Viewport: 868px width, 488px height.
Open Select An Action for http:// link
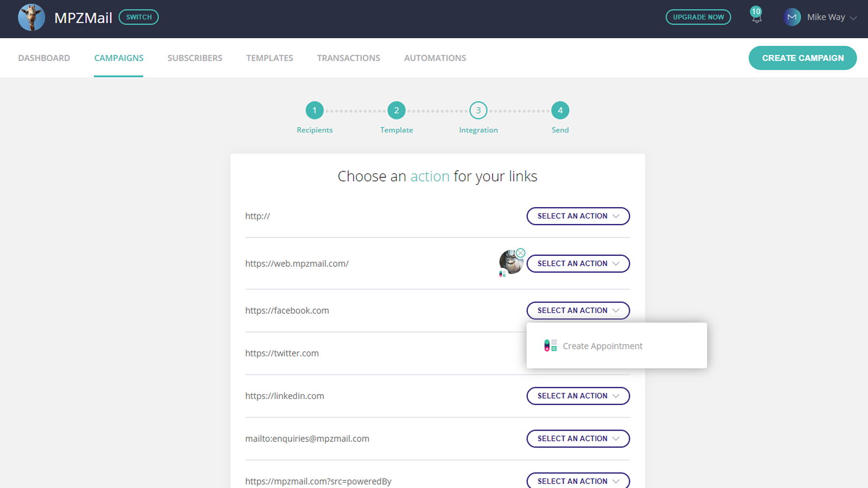point(578,216)
